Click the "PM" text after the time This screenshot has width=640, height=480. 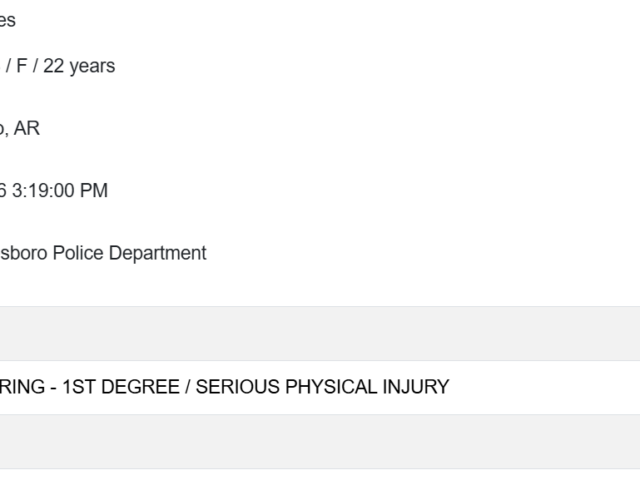pyautogui.click(x=91, y=190)
